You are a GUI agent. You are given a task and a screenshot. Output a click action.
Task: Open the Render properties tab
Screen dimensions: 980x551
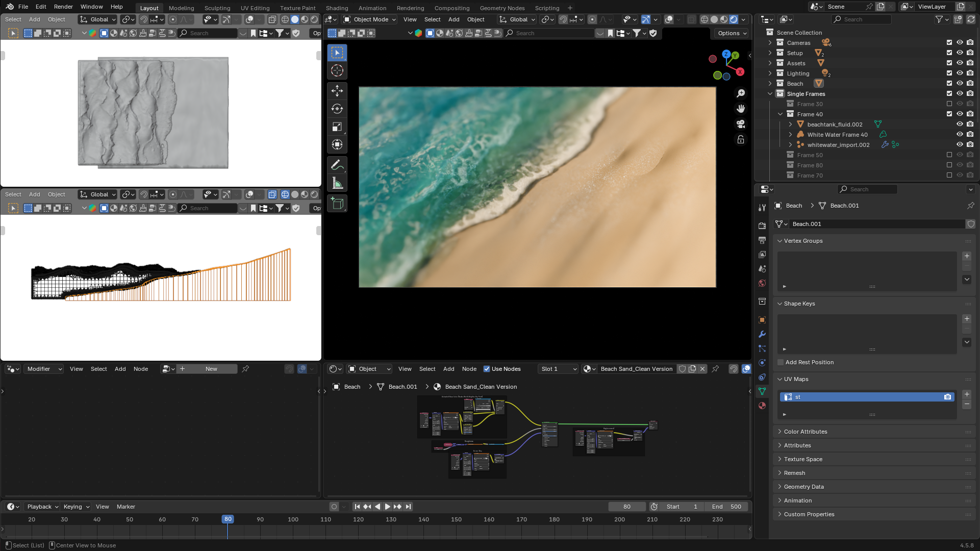coord(762,226)
